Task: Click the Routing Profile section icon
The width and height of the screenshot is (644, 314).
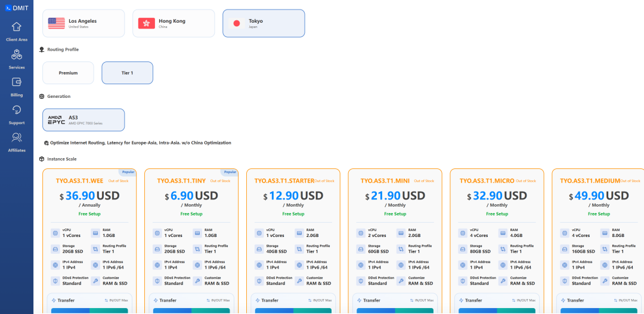Action: 42,50
